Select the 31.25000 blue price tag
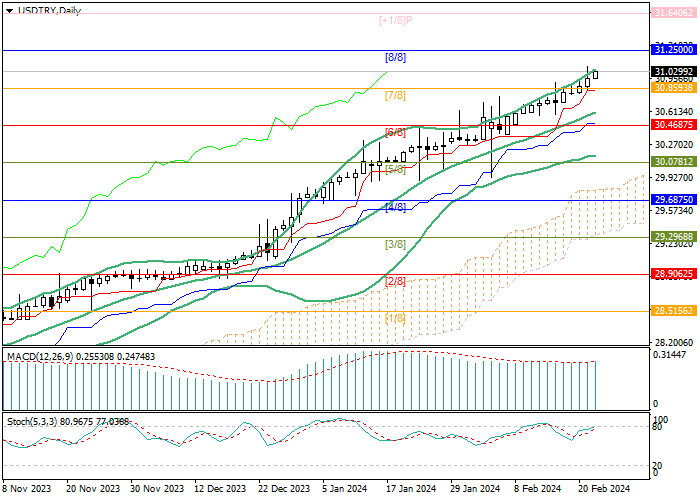 (x=673, y=49)
